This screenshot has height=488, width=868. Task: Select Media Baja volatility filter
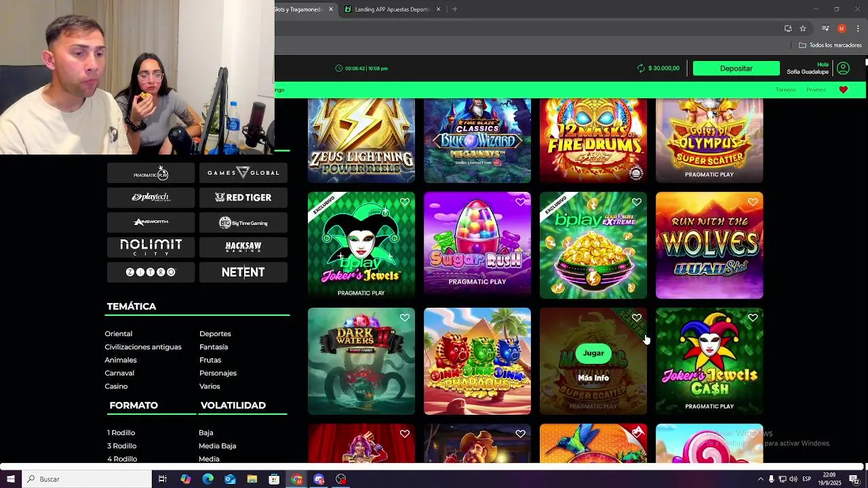[218, 446]
